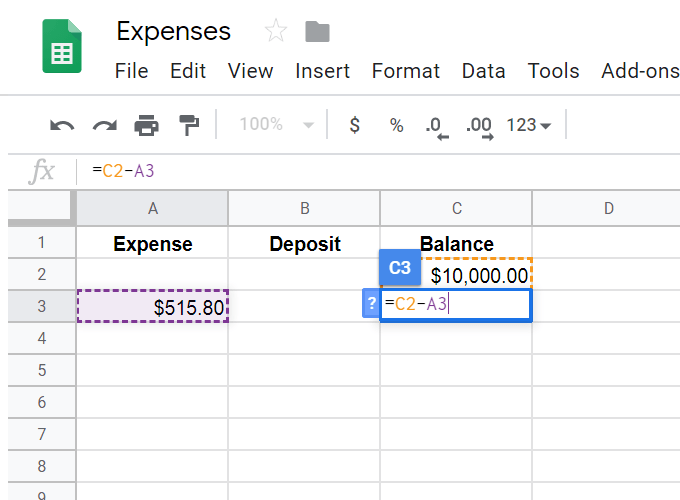This screenshot has width=680, height=500.
Task: Click the Undo arrow in toolbar
Action: coord(62,126)
